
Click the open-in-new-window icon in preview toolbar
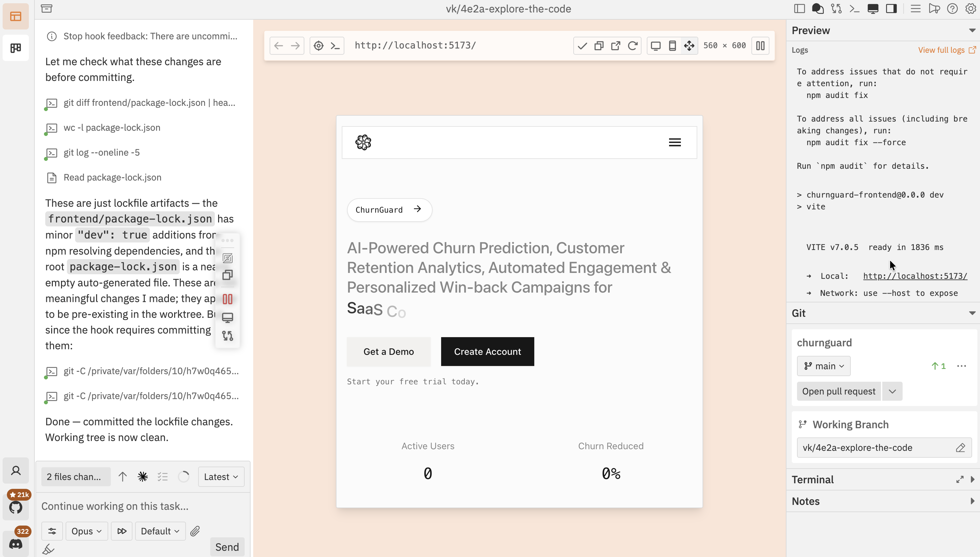(x=616, y=45)
